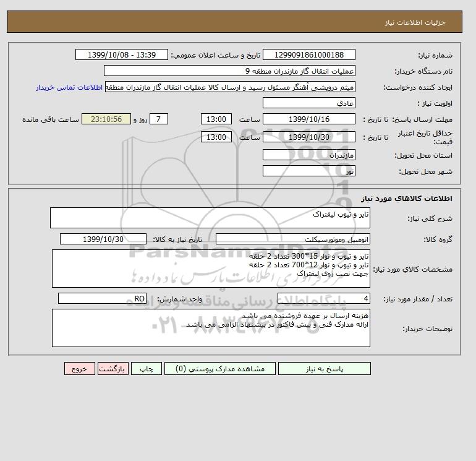Image resolution: width=476 pixels, height=461 pixels.
Task: Click the general description box تایر و تیوپ لیفتراک
Action: (x=210, y=218)
